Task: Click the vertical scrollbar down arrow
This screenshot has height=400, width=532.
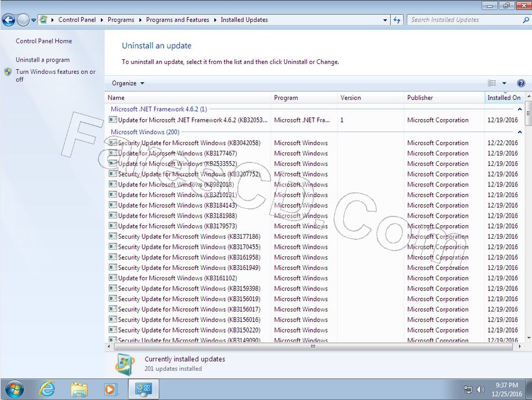Action: click(x=528, y=338)
